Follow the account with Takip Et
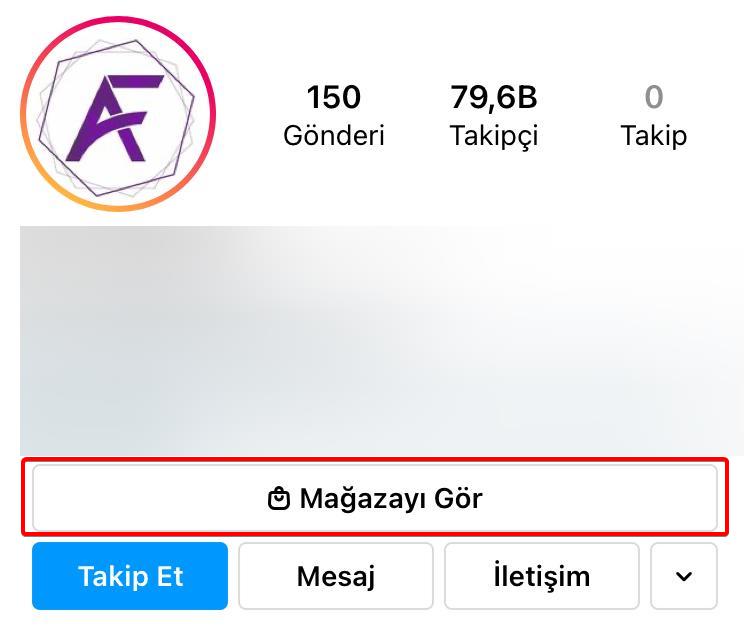This screenshot has width=750, height=632. pos(130,576)
